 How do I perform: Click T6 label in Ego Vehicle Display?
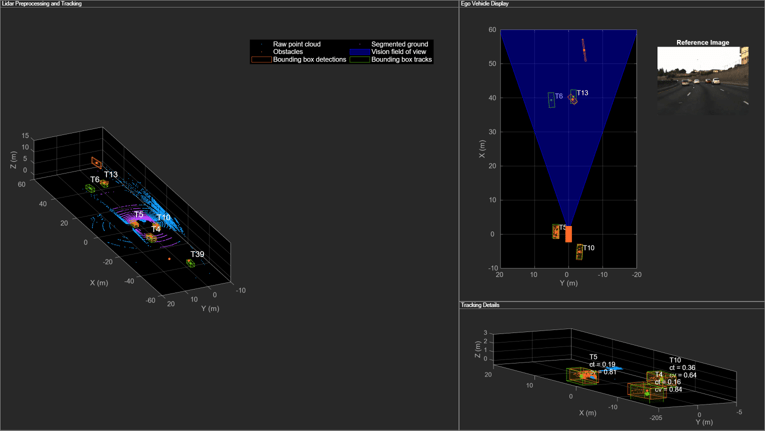pyautogui.click(x=559, y=96)
